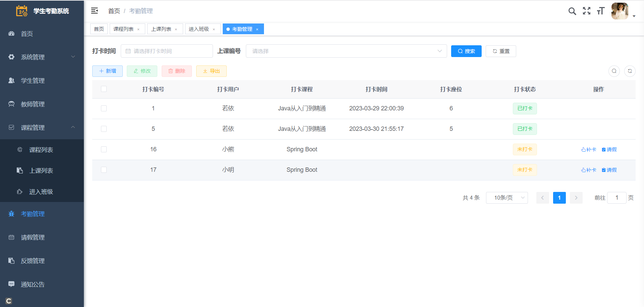Switch to the 首页 tab
644x307 pixels.
pos(99,29)
